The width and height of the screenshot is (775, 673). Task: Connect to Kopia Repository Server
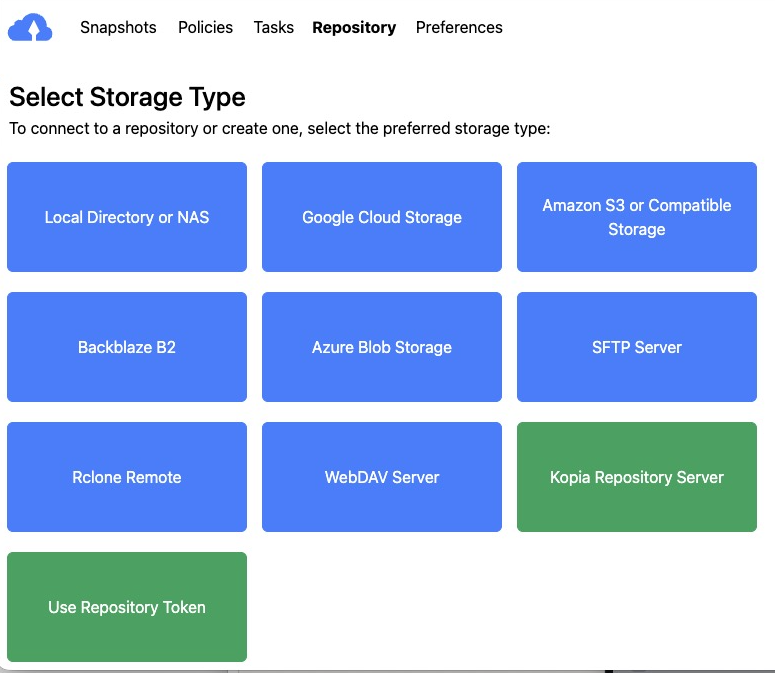click(x=637, y=477)
